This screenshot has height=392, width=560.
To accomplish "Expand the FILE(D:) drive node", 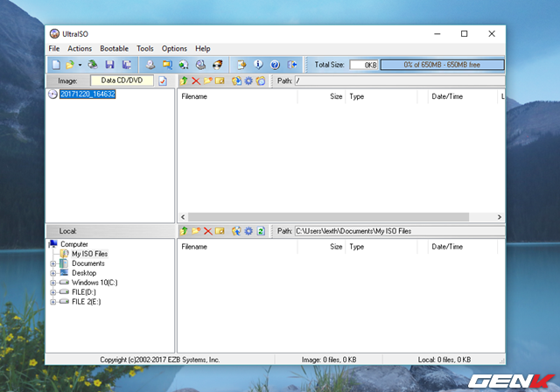I will pyautogui.click(x=53, y=292).
